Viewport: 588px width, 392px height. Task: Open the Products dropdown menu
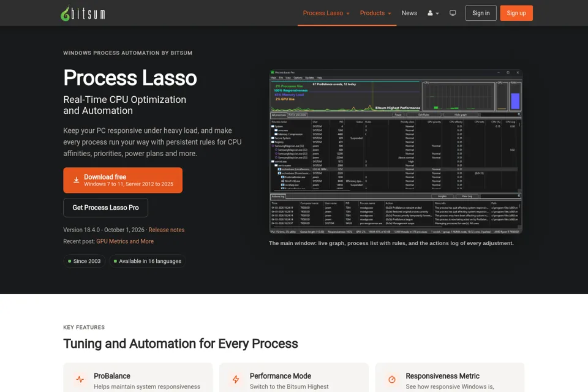pos(375,13)
